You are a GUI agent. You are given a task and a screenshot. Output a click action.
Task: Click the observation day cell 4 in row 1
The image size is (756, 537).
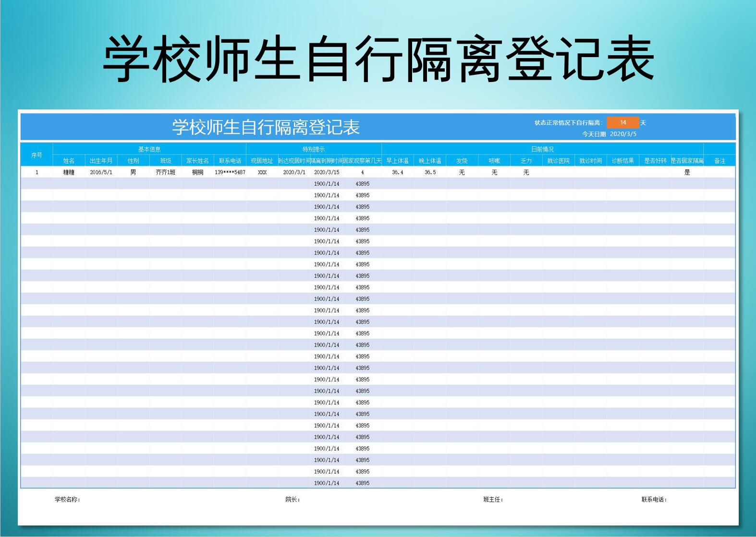click(362, 172)
